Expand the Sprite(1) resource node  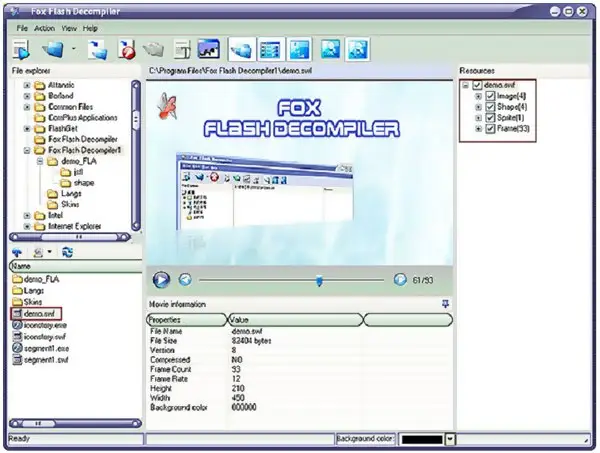tap(478, 118)
